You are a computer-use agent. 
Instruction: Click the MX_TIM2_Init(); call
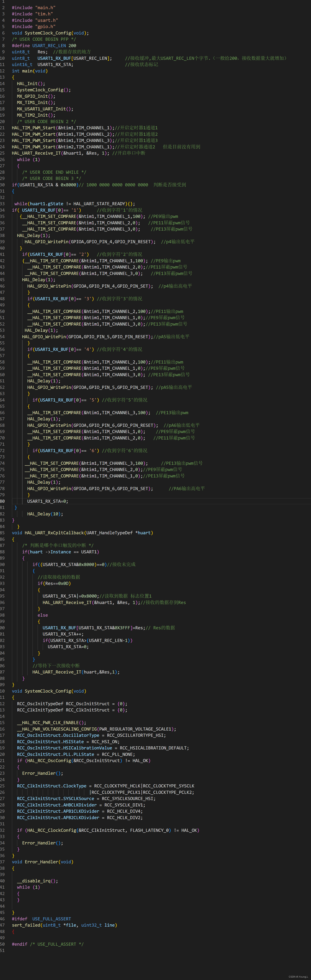click(36, 115)
